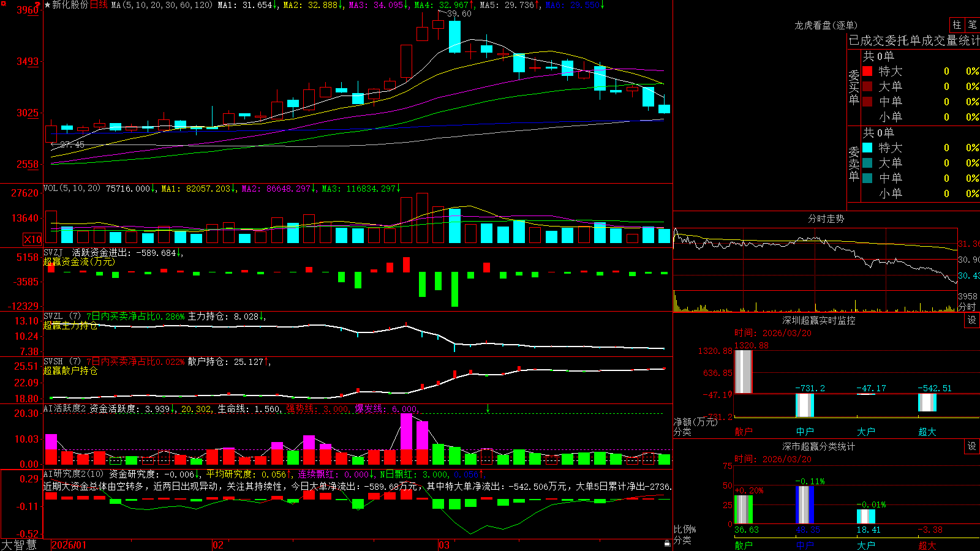Select the AI研究度2(10) indicator label
Image resolution: width=980 pixels, height=551 pixels.
[73, 474]
